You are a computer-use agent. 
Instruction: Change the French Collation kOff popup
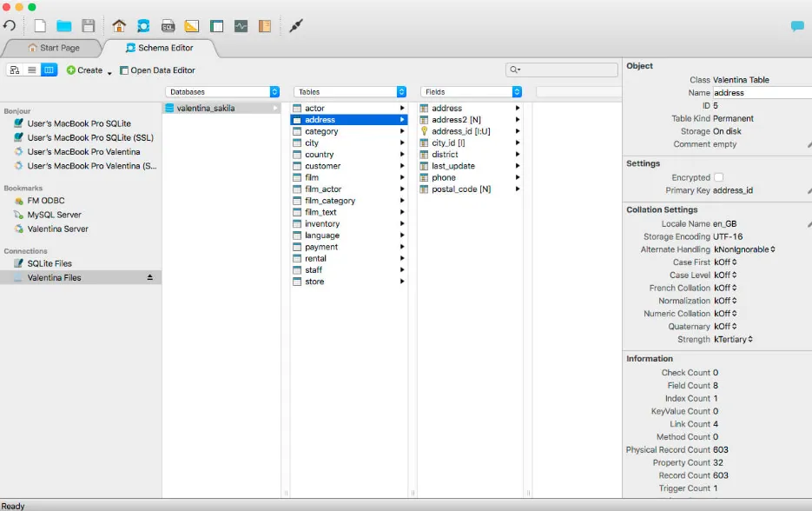(725, 288)
